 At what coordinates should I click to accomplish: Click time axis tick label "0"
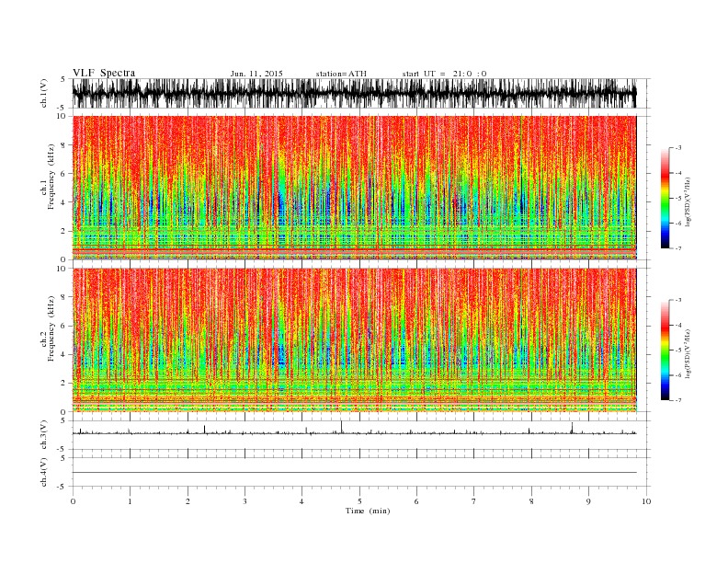point(73,501)
